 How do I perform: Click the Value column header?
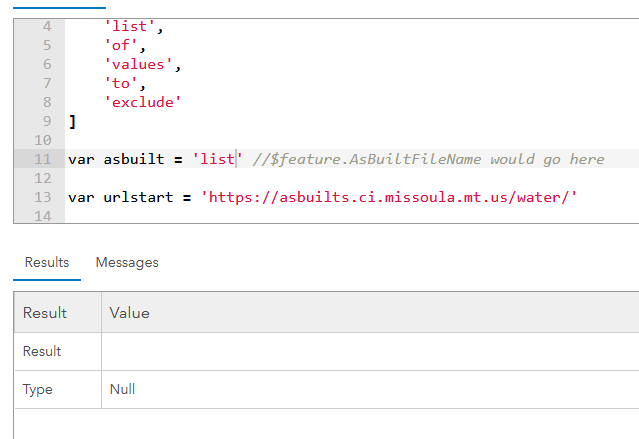[129, 313]
